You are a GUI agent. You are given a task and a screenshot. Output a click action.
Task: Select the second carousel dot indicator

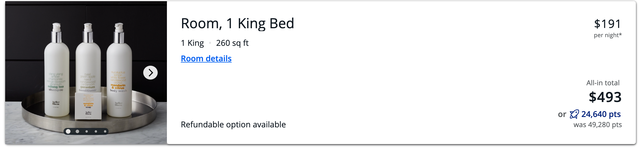tap(77, 131)
